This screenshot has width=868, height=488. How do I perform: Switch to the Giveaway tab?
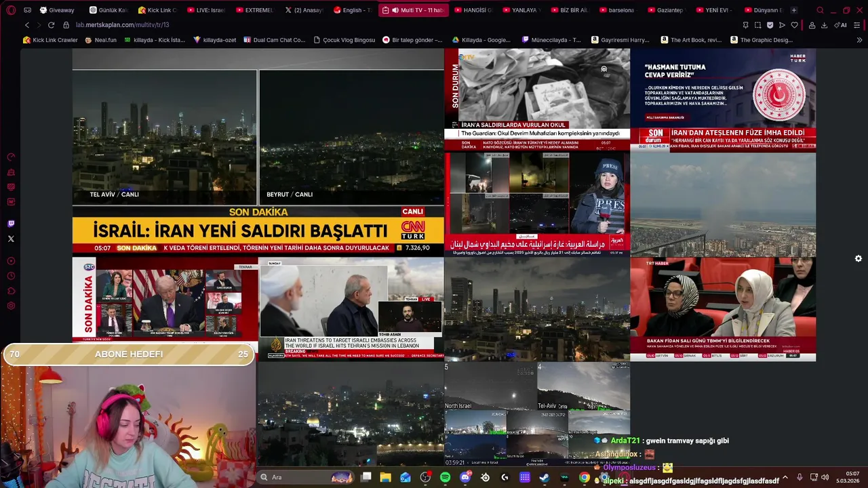(58, 10)
